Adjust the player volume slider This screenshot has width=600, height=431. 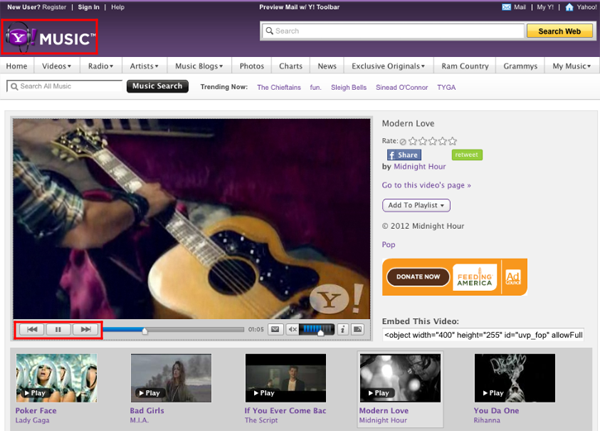click(317, 329)
